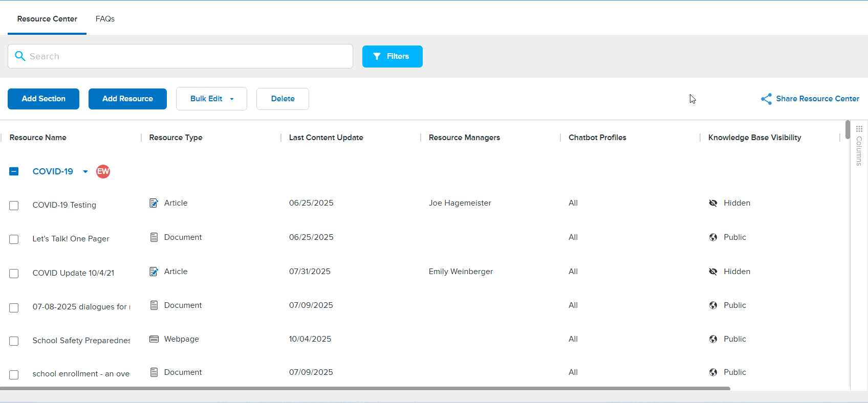This screenshot has width=868, height=403.
Task: Click the magnifying glass search icon
Action: tap(20, 56)
